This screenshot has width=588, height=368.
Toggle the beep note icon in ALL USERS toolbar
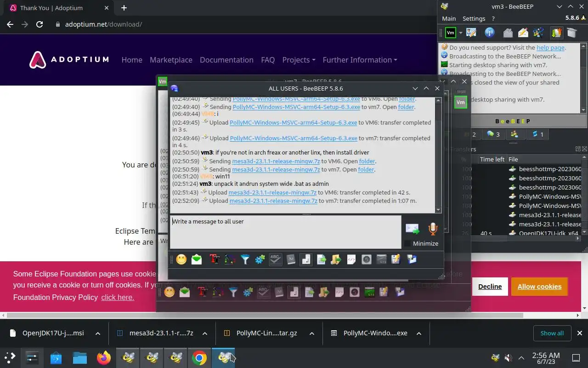point(306,259)
